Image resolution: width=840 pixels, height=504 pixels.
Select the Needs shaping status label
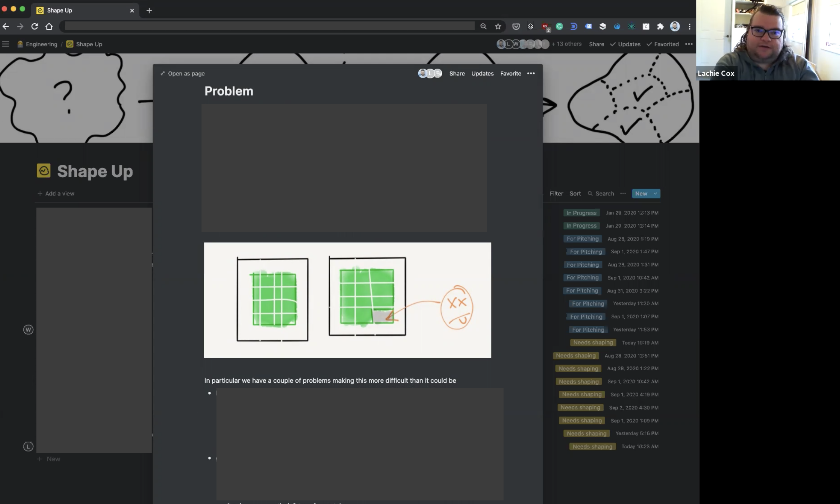pyautogui.click(x=592, y=342)
